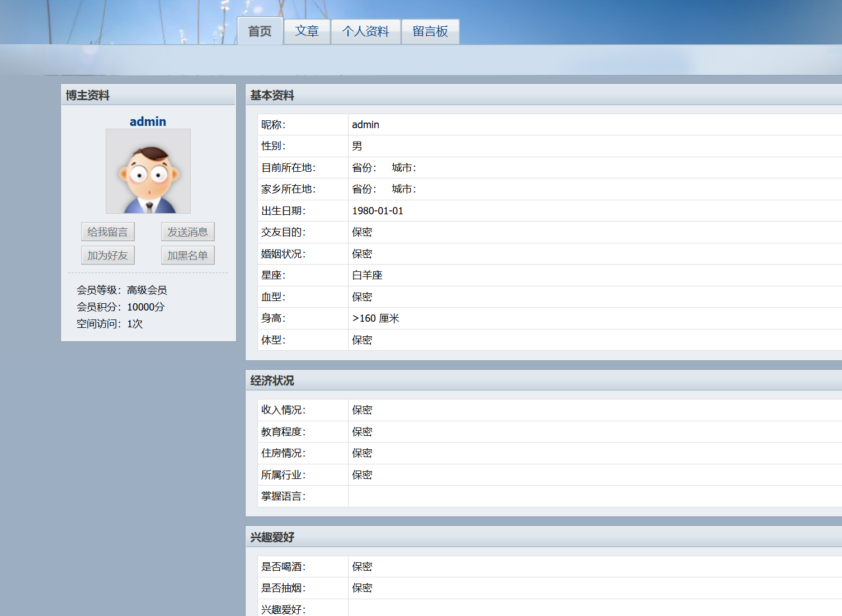The width and height of the screenshot is (842, 616).
Task: Open the 留言板 tab
Action: [430, 31]
